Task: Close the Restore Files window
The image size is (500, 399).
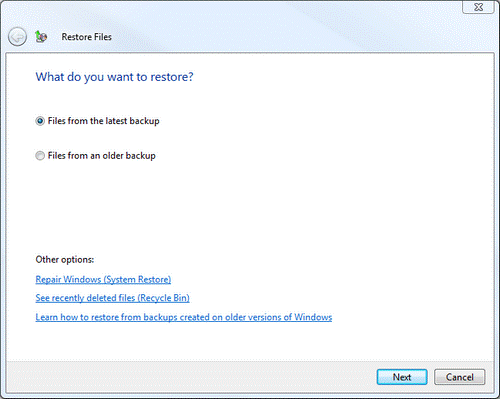Action: tap(478, 7)
